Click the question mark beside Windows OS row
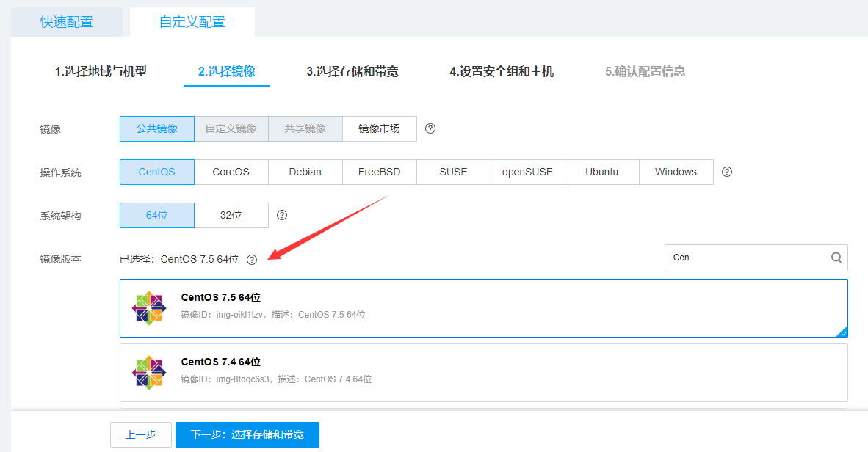Screen dimensions: 868x452 coord(726,172)
